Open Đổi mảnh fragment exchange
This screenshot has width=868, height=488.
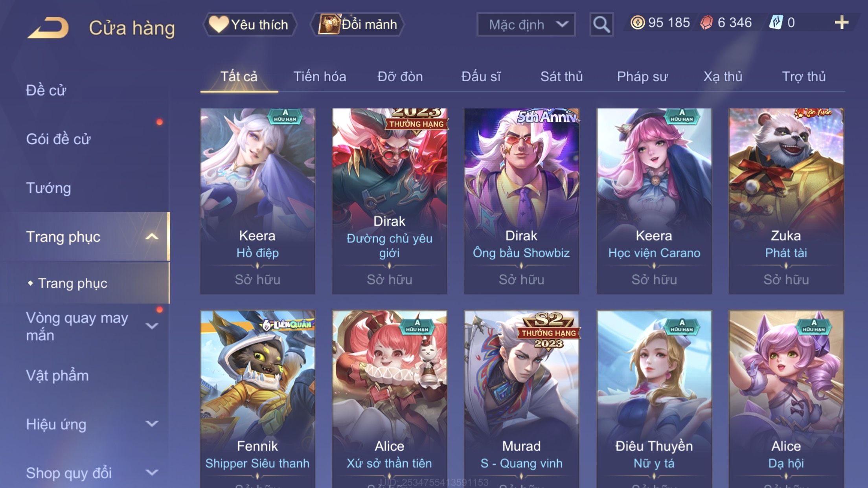357,24
